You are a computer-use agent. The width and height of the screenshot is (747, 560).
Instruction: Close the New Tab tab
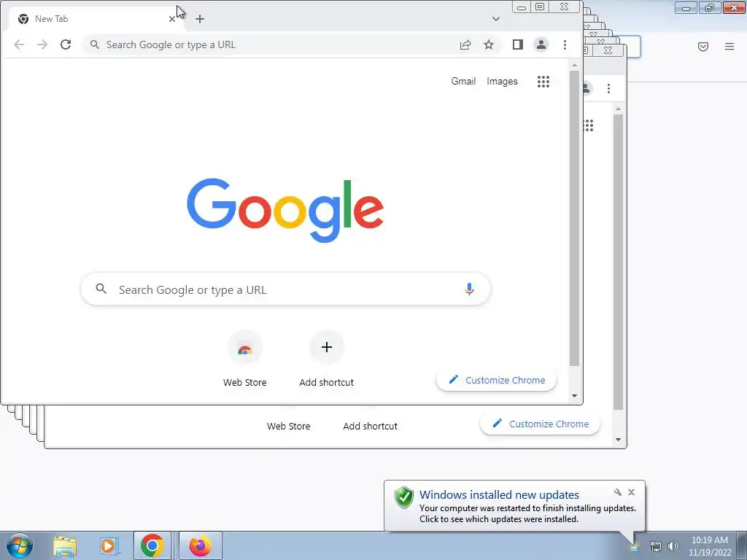[x=172, y=19]
